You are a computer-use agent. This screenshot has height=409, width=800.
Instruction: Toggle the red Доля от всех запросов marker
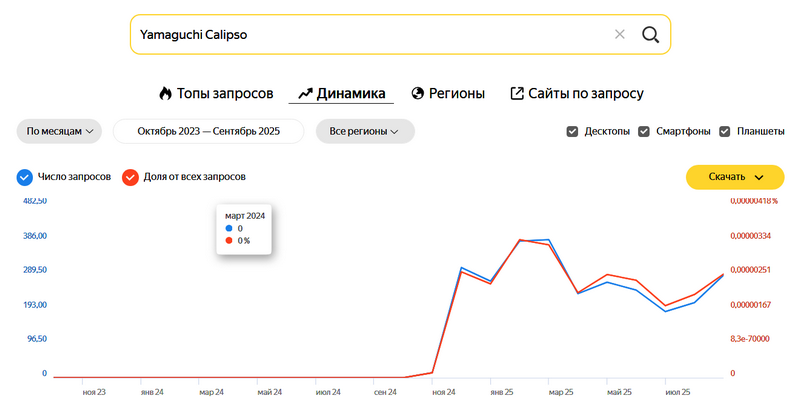tap(130, 177)
